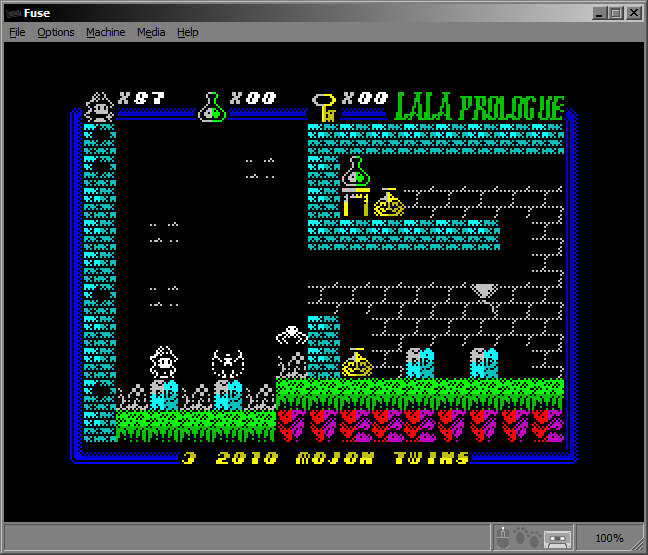Open the Help menu

coord(188,32)
